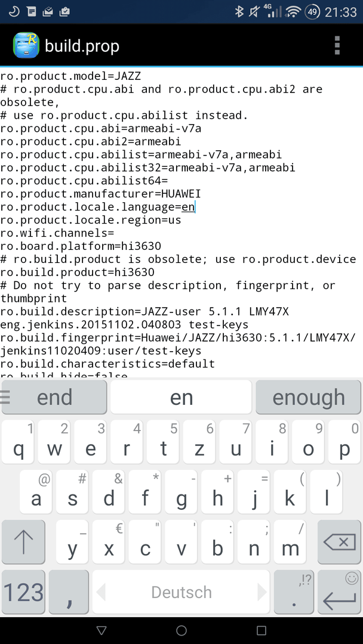Switch language with right arrow on spacebar
This screenshot has height=644, width=363.
point(262,592)
